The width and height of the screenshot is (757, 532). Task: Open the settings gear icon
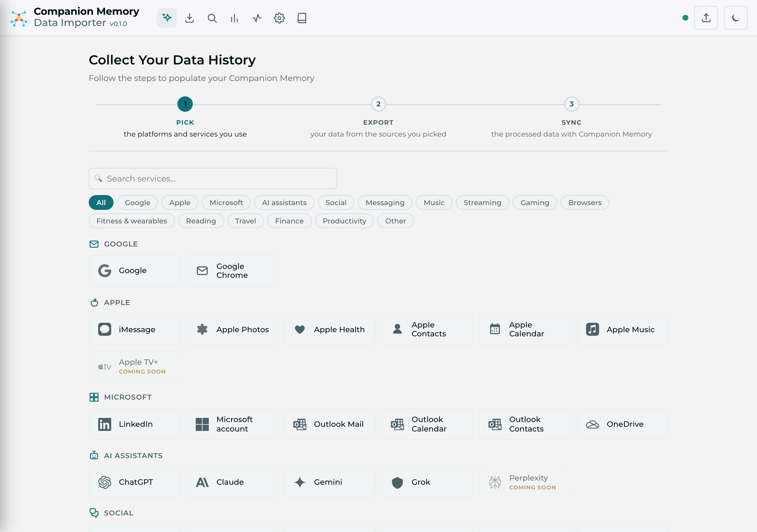pos(279,18)
